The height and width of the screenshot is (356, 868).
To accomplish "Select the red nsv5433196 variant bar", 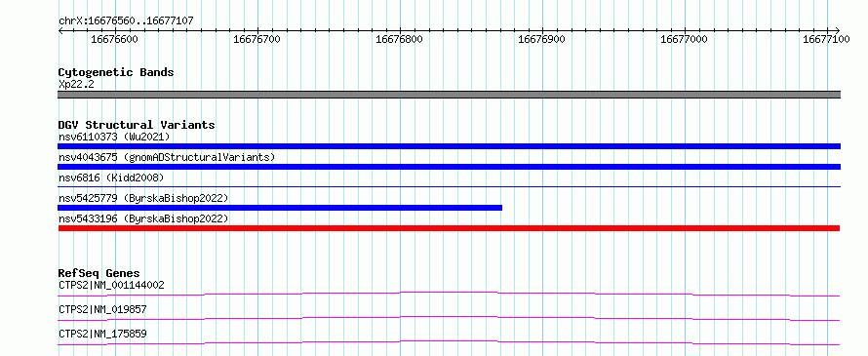I will coord(449,228).
